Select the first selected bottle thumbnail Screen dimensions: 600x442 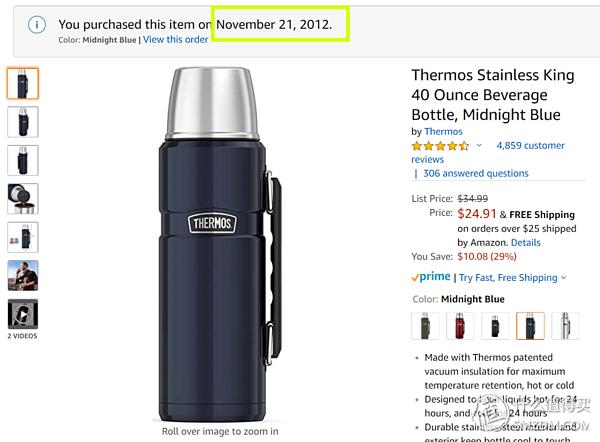(x=23, y=83)
